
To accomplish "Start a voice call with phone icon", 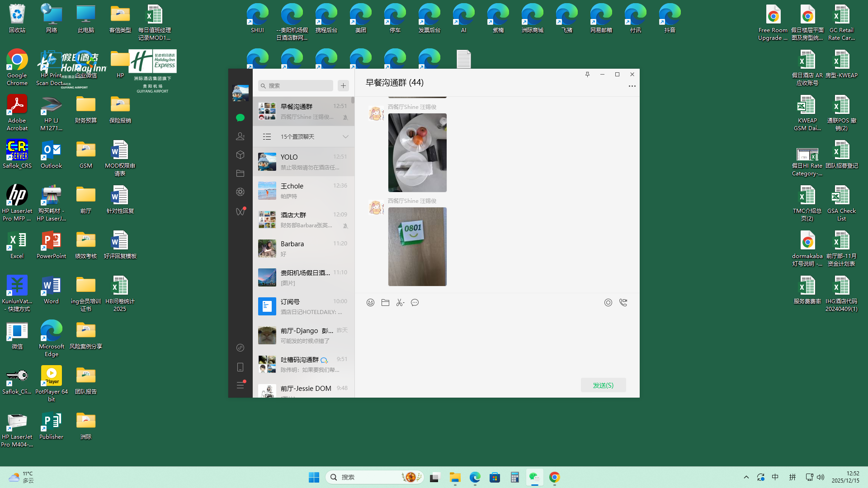I will click(623, 303).
